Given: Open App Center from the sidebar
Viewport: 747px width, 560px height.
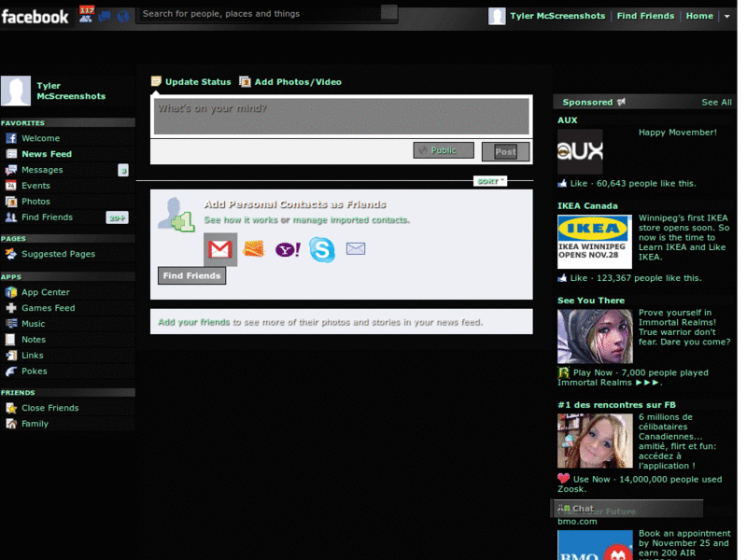Looking at the screenshot, I should 45,291.
